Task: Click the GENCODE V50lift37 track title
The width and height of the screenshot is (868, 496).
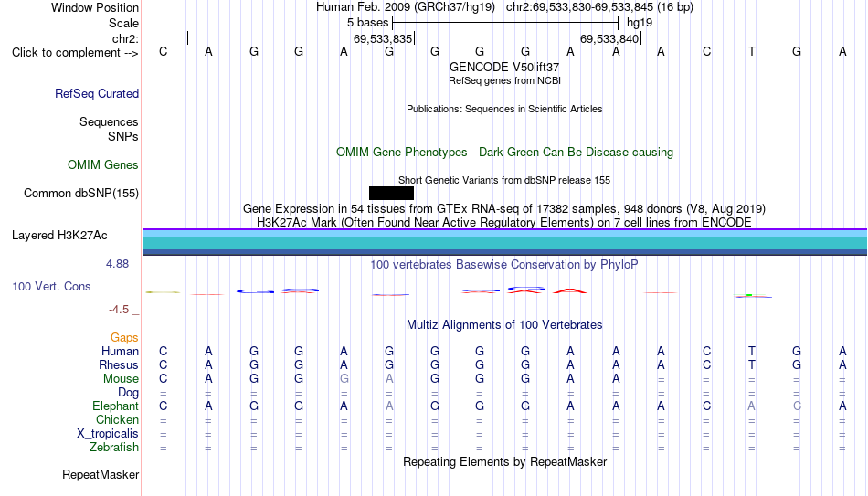Action: coord(504,67)
